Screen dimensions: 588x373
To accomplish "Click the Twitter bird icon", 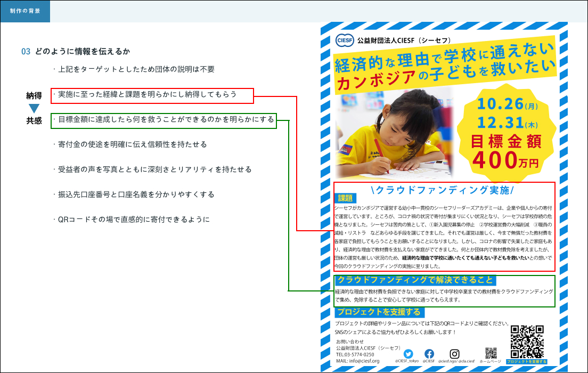I will (x=409, y=353).
